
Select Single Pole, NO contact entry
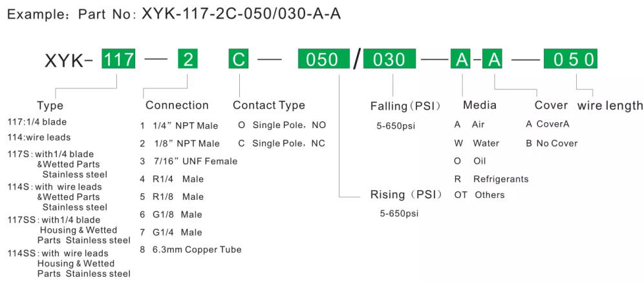coord(282,125)
